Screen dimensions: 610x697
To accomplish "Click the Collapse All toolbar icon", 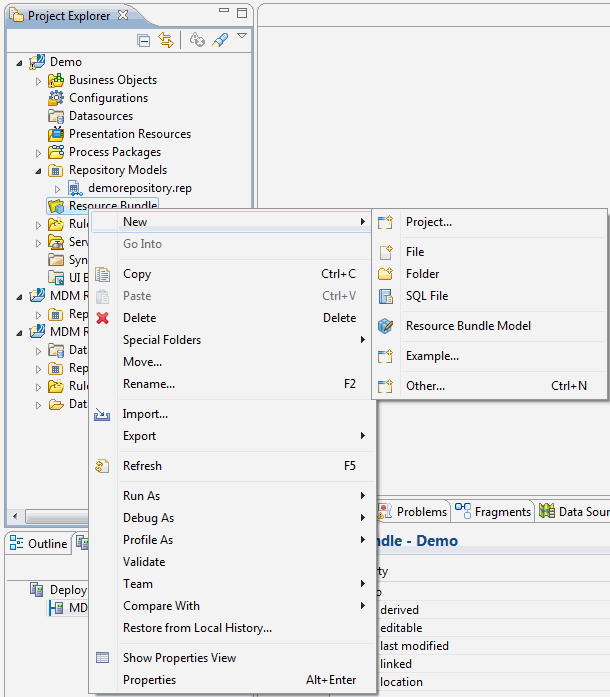I will pyautogui.click(x=144, y=40).
